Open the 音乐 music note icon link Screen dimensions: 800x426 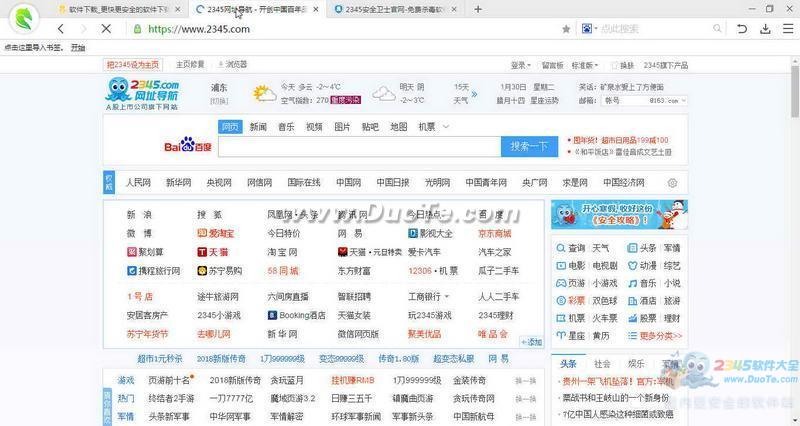point(633,283)
